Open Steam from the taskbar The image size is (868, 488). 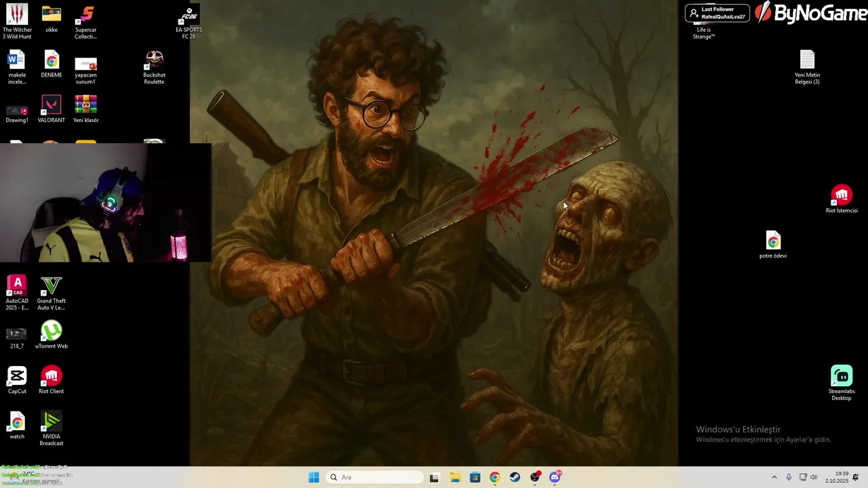pos(515,477)
